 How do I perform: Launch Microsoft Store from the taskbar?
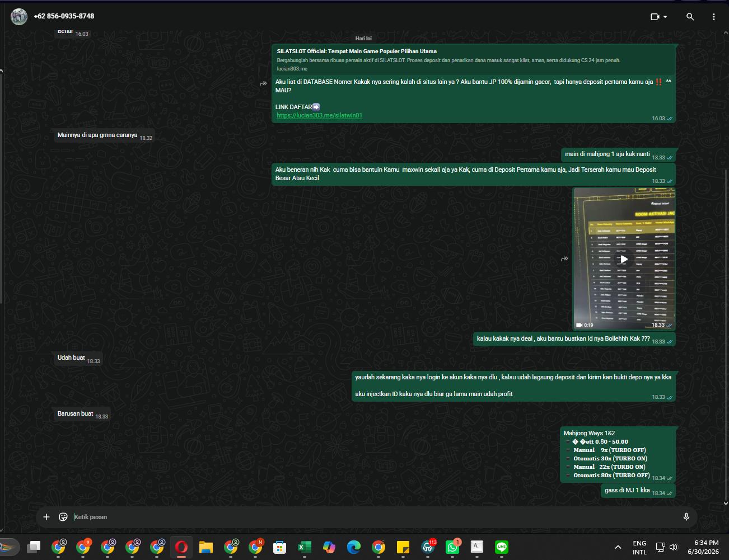click(280, 547)
